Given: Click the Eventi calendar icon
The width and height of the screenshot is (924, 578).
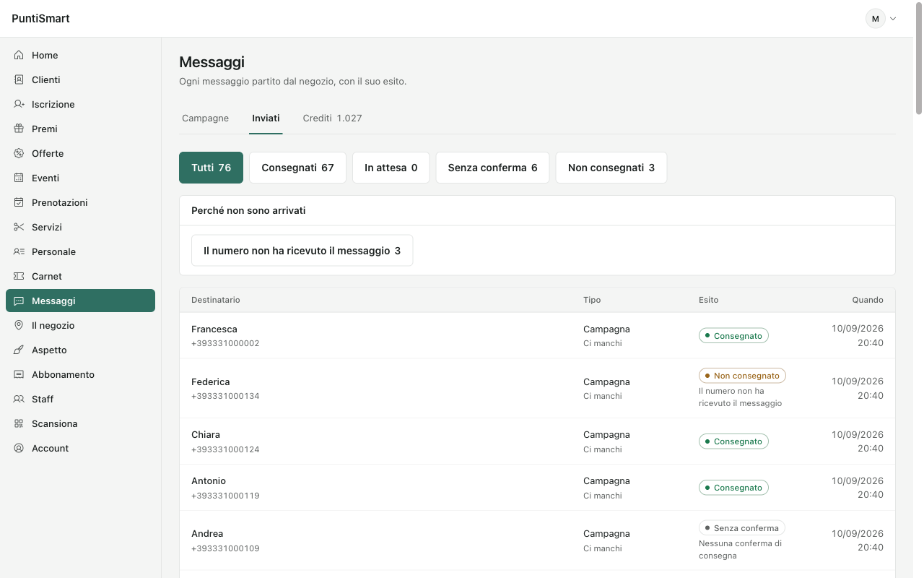Looking at the screenshot, I should pos(19,178).
